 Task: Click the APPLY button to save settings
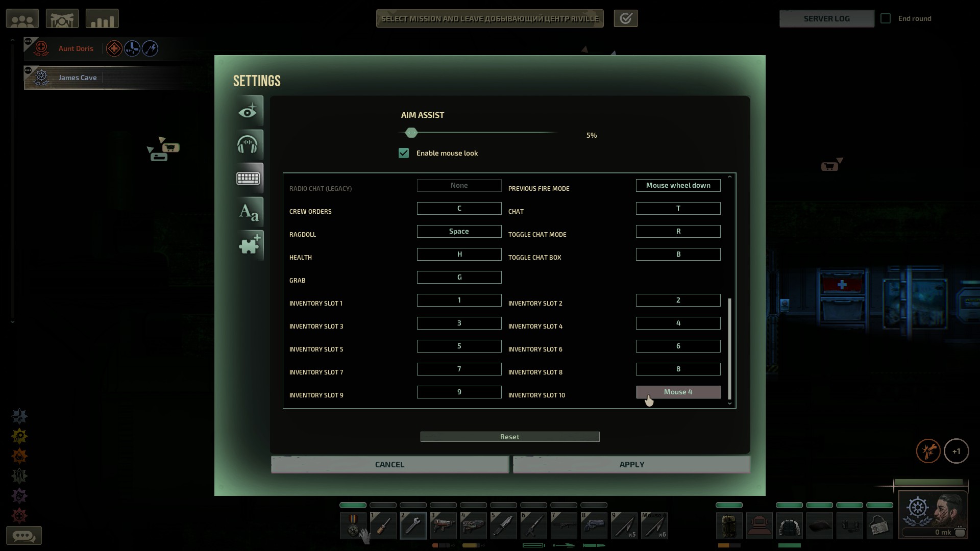click(631, 464)
